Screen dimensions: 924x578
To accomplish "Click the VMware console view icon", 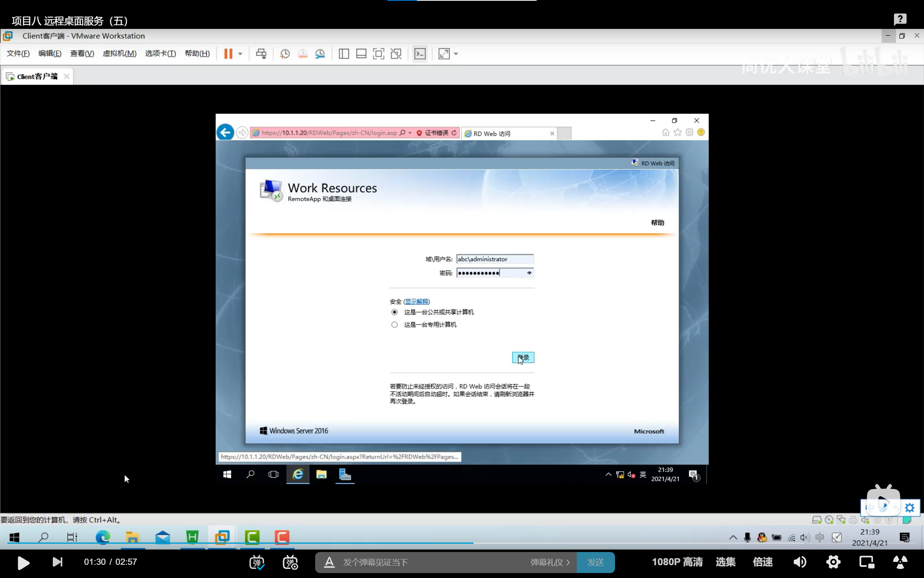I will click(420, 54).
